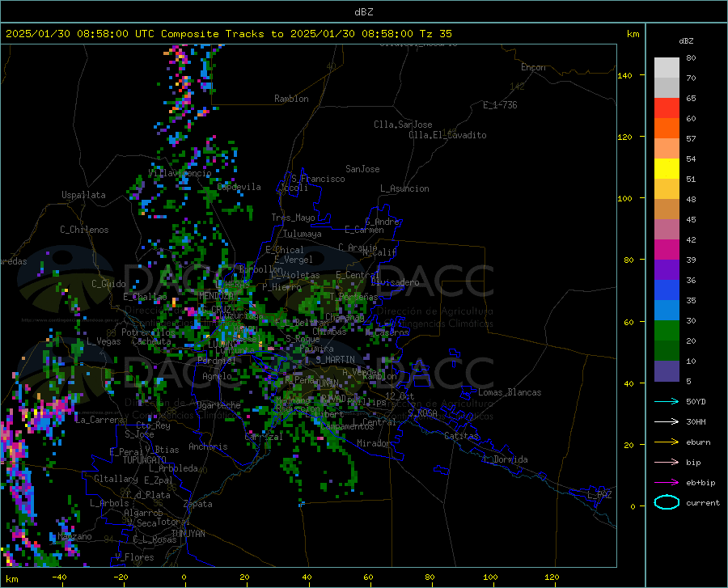Click the 'Lomas_Blancas' place label
The height and width of the screenshot is (588, 728).
[x=510, y=392]
